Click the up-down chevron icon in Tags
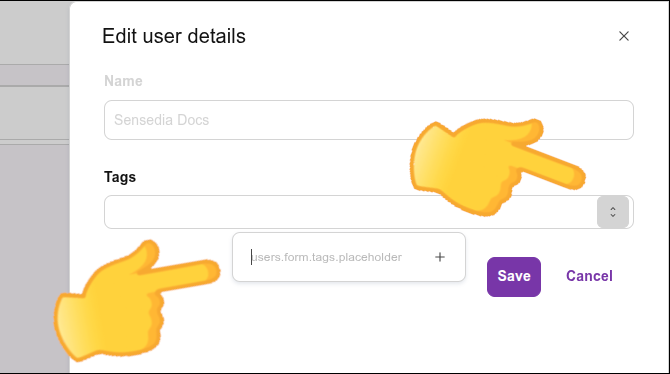Image resolution: width=670 pixels, height=374 pixels. [x=613, y=212]
